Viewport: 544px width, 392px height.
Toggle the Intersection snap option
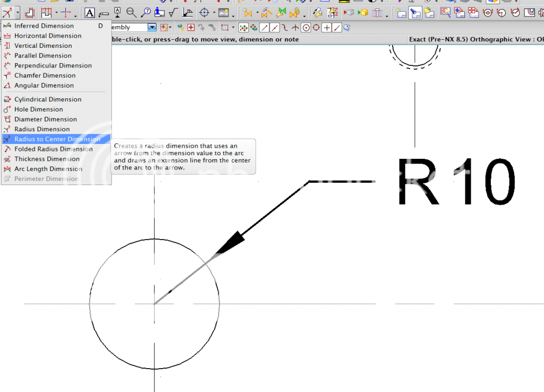click(x=295, y=28)
